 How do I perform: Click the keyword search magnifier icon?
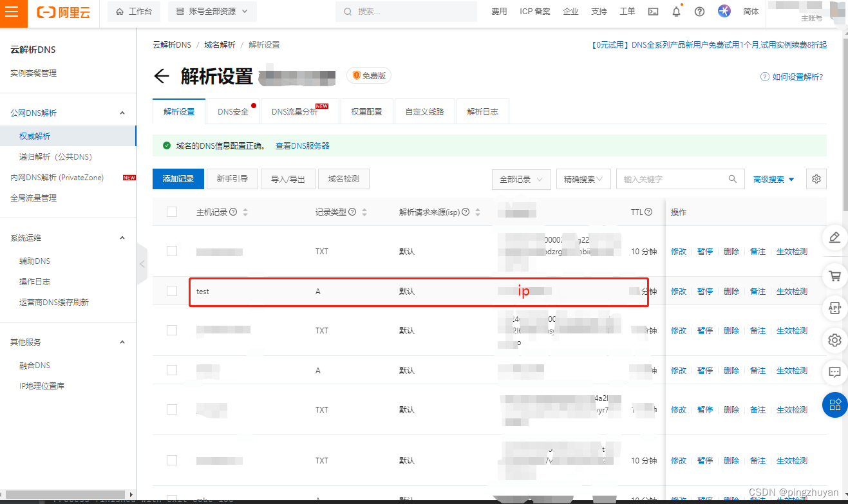pos(732,179)
